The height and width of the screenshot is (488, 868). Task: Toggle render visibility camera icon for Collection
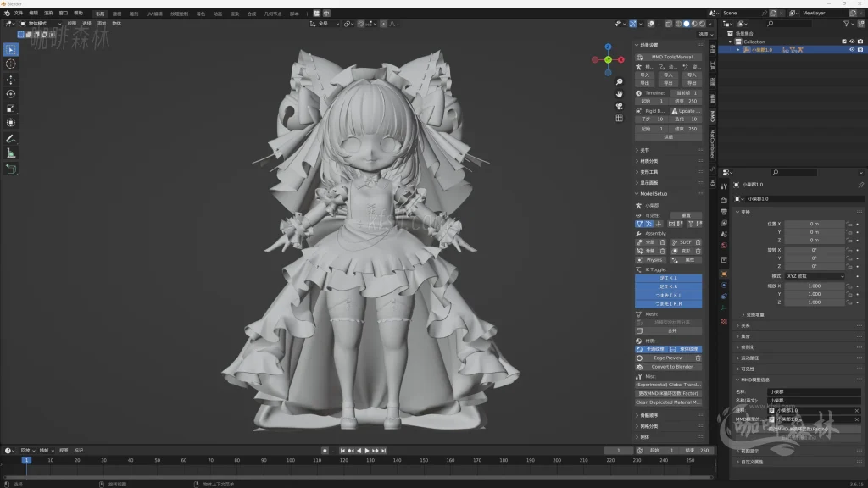coord(860,42)
